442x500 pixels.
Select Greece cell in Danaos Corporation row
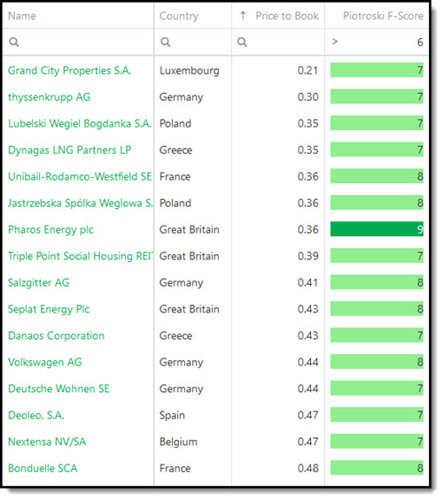click(x=176, y=336)
